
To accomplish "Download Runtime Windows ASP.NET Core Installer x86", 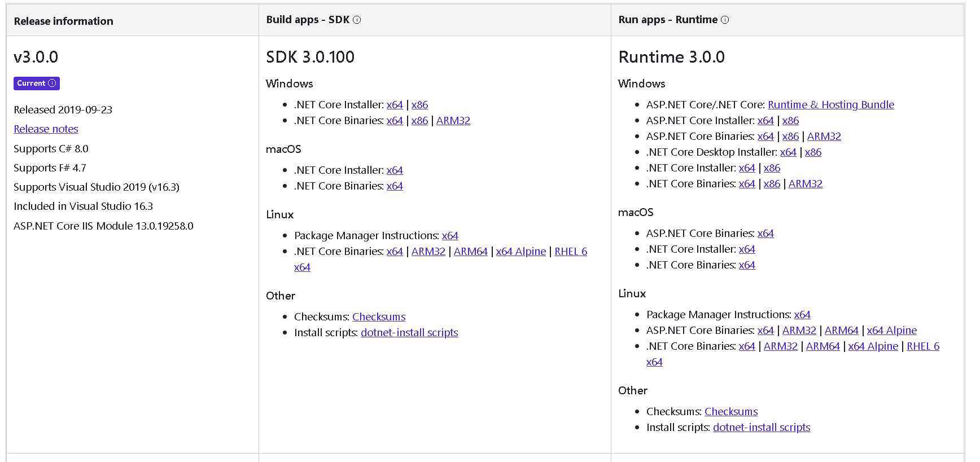I will [790, 120].
